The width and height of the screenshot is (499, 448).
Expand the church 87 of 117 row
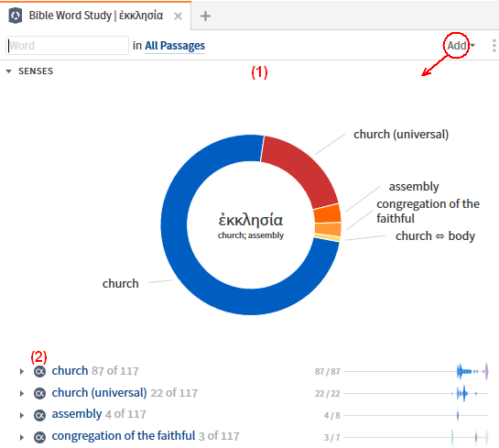(x=22, y=372)
